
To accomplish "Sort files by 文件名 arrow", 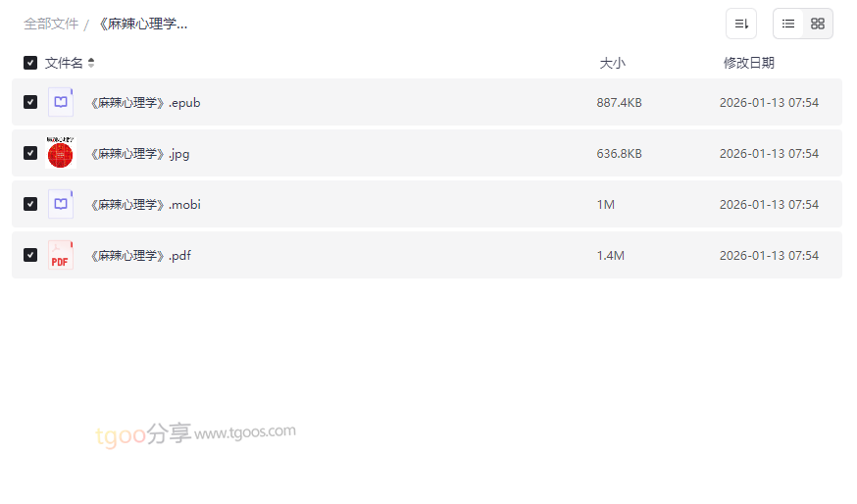I will click(91, 63).
